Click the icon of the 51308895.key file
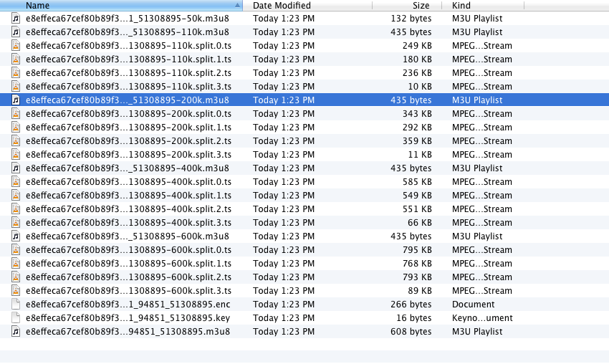The image size is (609, 364). click(16, 318)
